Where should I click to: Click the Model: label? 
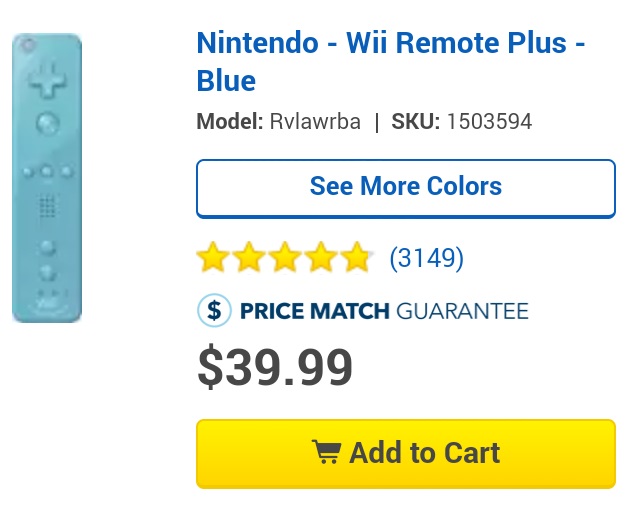tap(230, 122)
